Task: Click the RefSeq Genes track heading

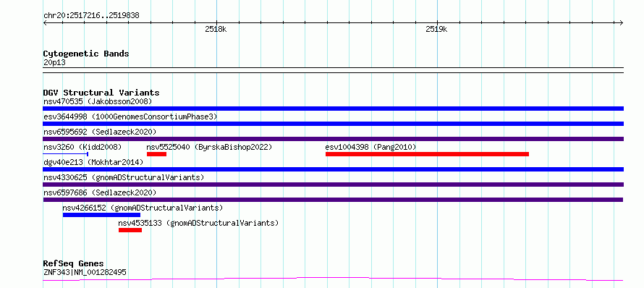Action: pos(74,263)
